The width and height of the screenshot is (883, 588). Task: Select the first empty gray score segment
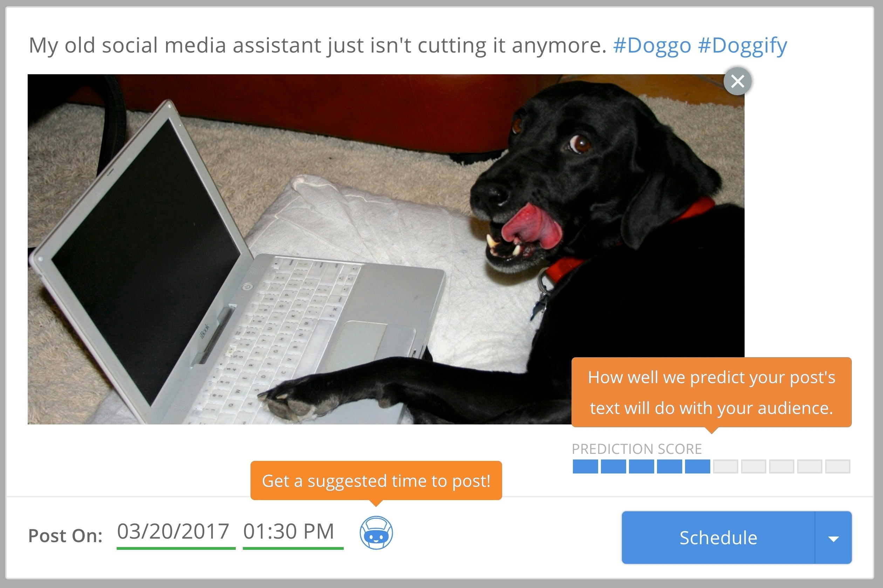pos(725,466)
